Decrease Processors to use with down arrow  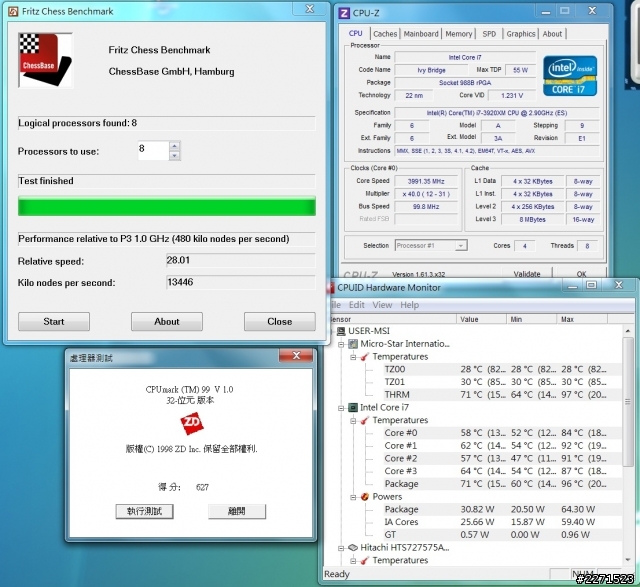[x=175, y=155]
